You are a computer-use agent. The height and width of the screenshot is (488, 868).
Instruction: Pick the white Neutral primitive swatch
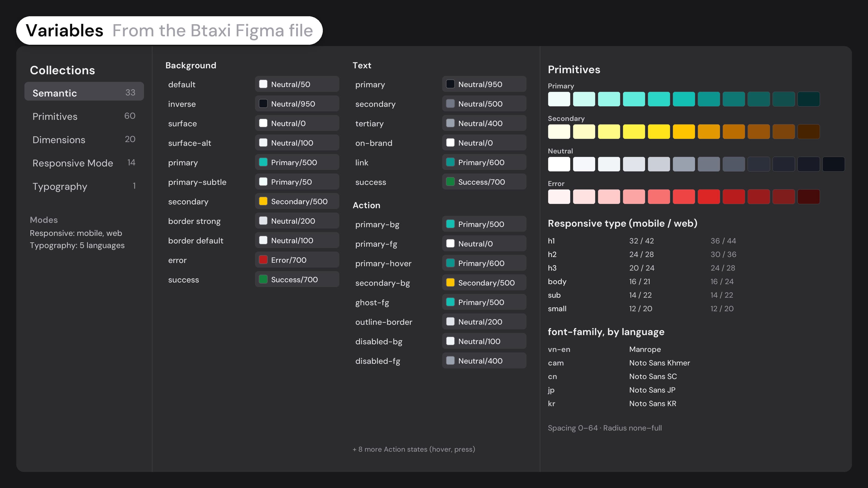pos(559,164)
